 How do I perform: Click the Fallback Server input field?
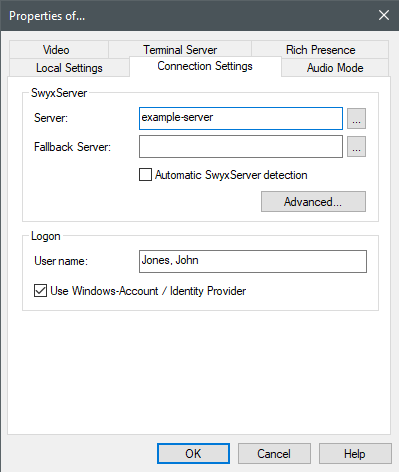coord(241,146)
